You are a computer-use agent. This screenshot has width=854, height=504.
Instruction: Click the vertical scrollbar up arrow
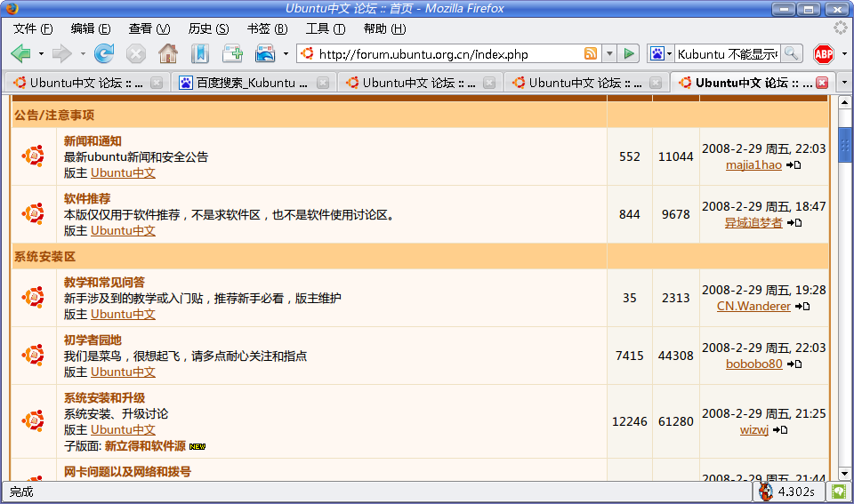click(x=845, y=102)
